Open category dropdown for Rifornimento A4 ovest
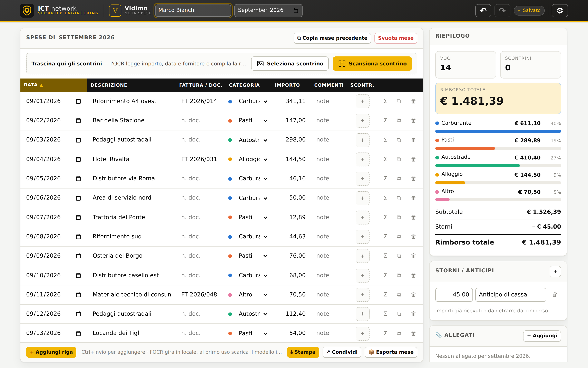Image resolution: width=588 pixels, height=368 pixels. pyautogui.click(x=253, y=101)
